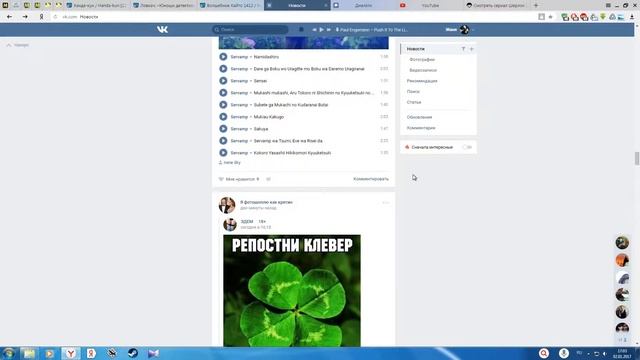Open Yandex browser from the taskbar

tap(71, 353)
